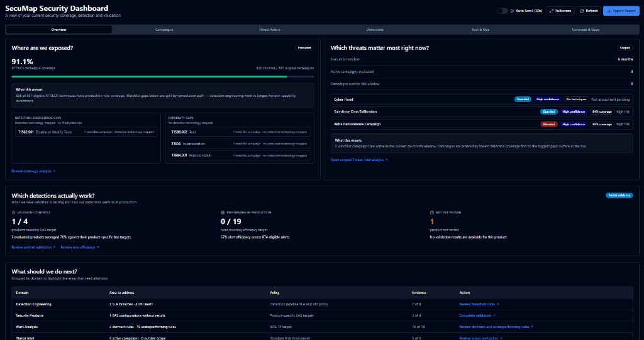Click the 6 months evaluation window value
The image size is (644, 340).
click(625, 59)
